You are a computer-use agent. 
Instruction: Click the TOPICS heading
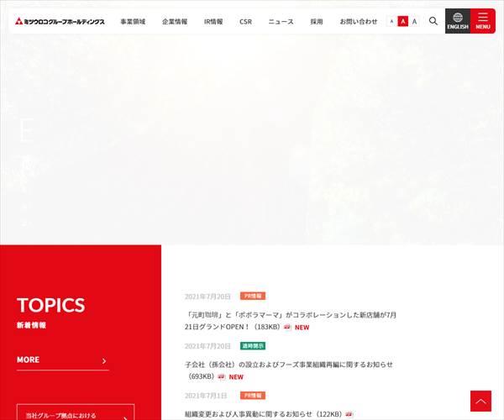coord(51,305)
